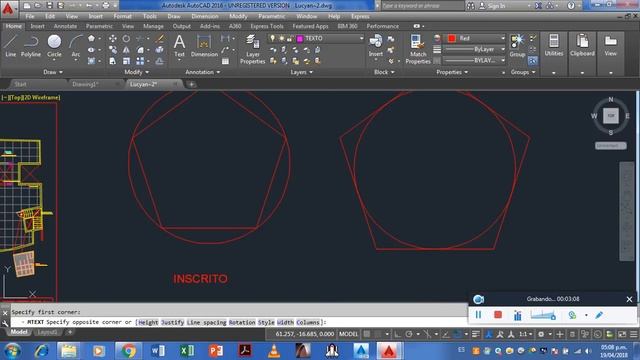Select the Offset tool
Screen dimensions: 640x360
[160, 61]
